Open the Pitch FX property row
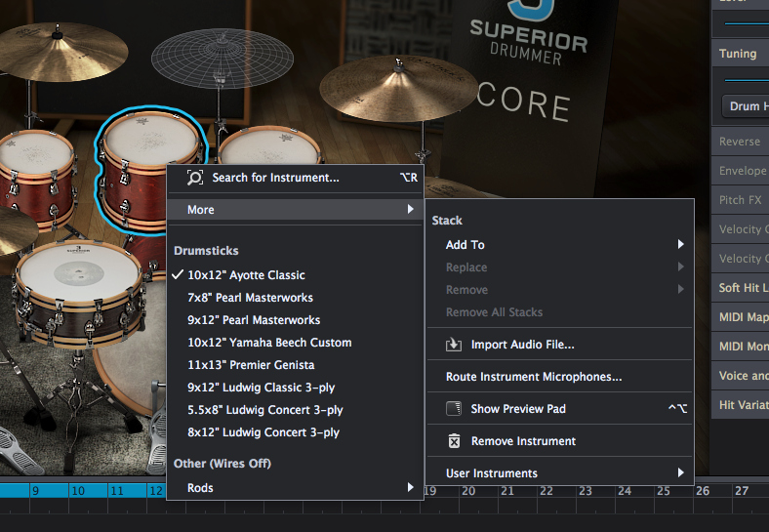 (741, 200)
